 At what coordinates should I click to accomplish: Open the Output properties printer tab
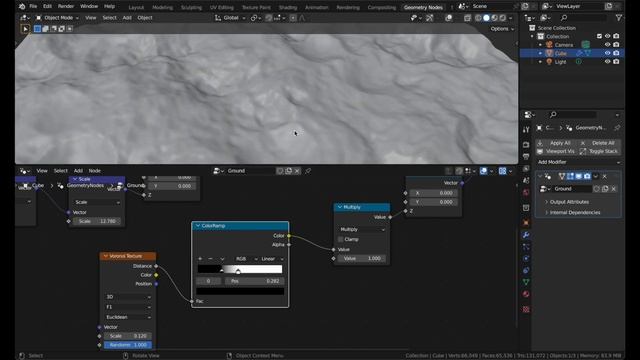(x=526, y=157)
